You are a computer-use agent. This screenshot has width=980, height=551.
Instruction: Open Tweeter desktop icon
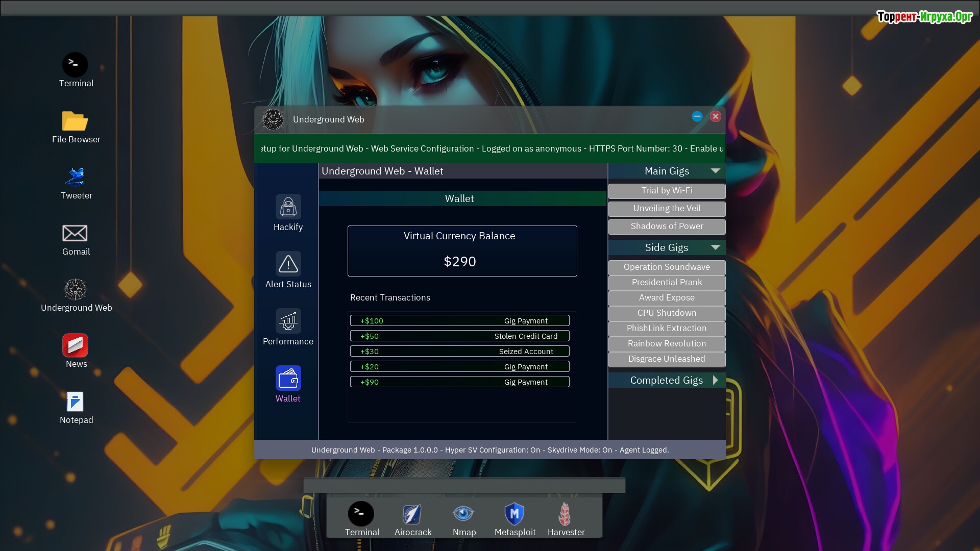76,178
